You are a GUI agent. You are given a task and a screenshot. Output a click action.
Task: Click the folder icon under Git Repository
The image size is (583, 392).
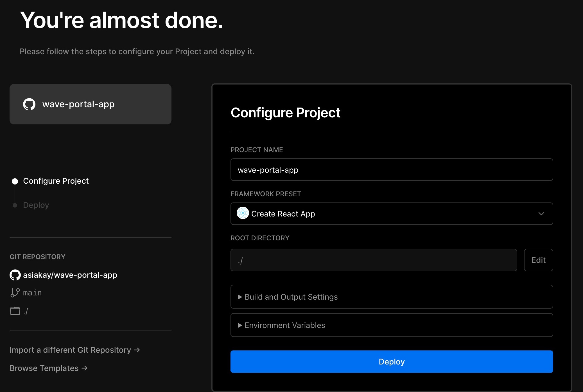(15, 311)
